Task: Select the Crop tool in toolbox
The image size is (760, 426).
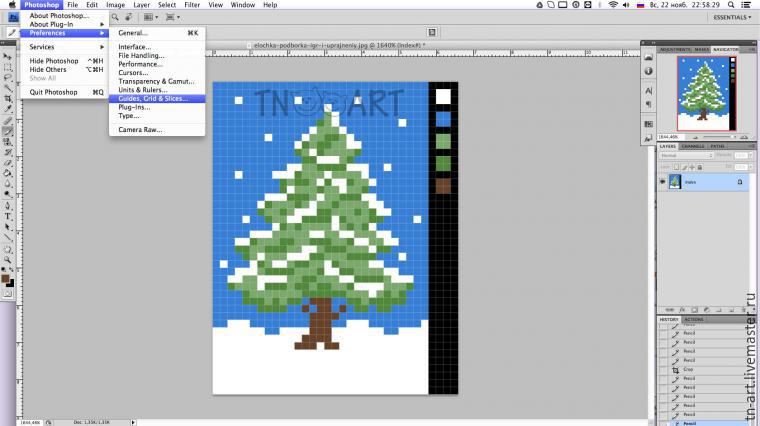Action: tap(8, 98)
